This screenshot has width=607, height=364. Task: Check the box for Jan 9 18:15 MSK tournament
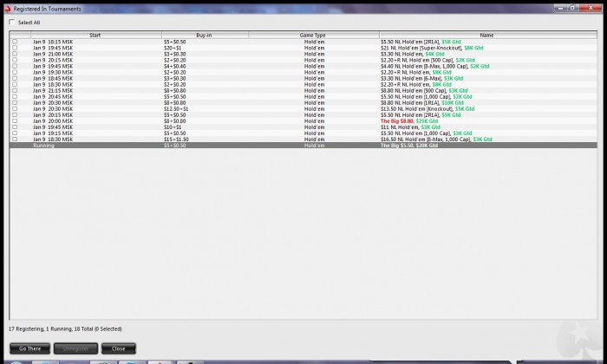tap(15, 42)
